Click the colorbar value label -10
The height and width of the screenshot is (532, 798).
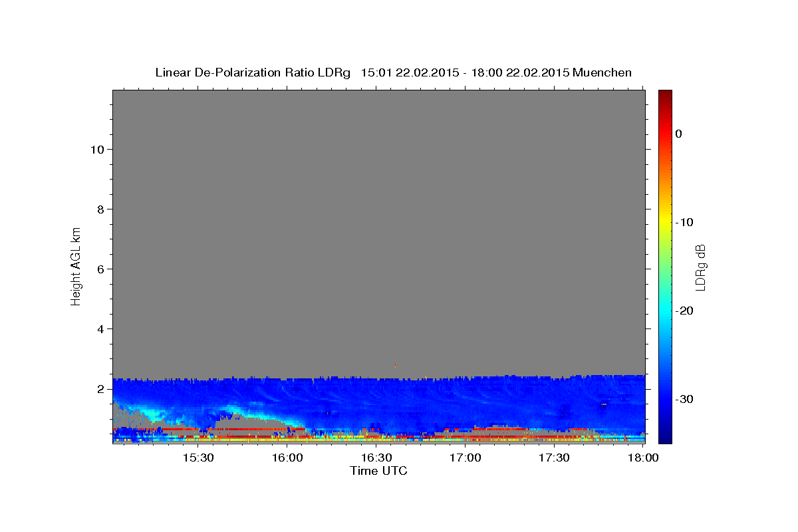tap(684, 222)
